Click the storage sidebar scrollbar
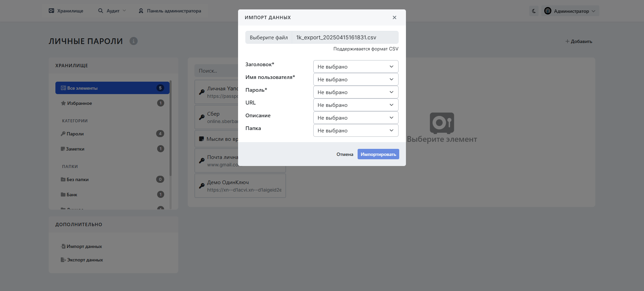This screenshot has height=291, width=644. pos(171,128)
